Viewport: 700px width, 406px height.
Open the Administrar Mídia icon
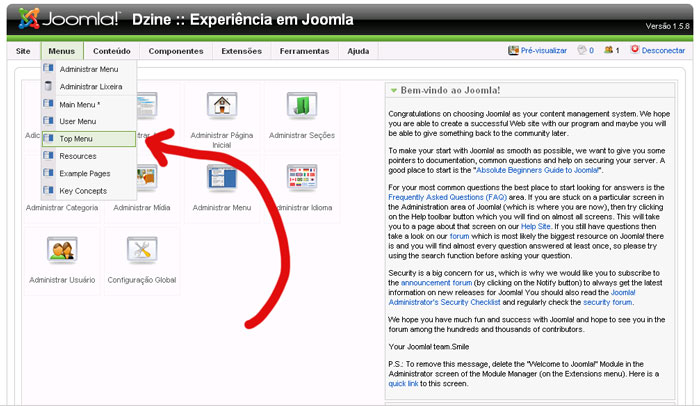[147, 178]
